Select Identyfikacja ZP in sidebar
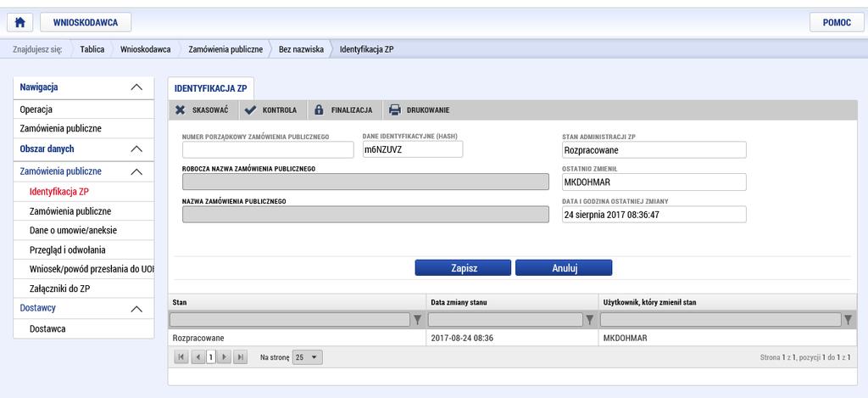The width and height of the screenshot is (868, 398). (84, 192)
